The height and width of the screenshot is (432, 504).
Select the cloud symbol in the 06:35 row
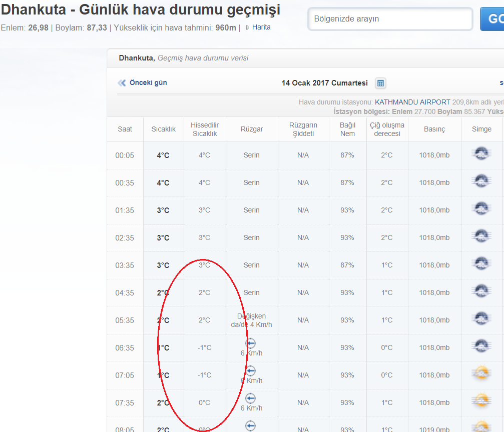click(481, 346)
